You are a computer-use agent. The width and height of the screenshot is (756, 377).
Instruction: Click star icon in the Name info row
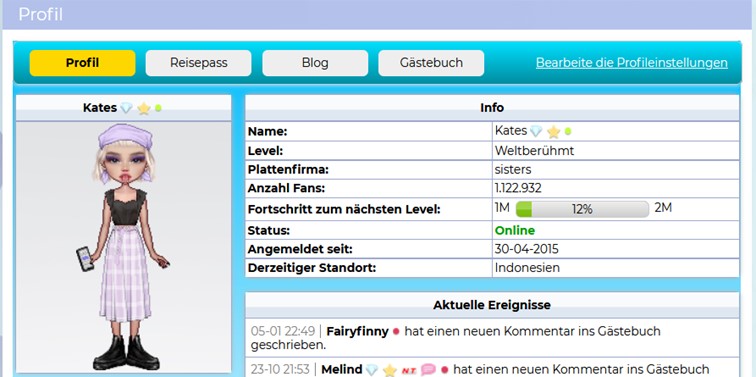[x=554, y=132]
